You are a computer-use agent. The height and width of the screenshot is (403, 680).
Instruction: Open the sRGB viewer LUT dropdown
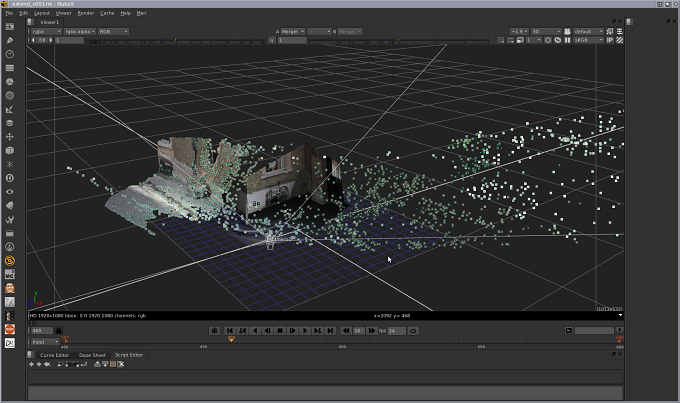tap(588, 40)
